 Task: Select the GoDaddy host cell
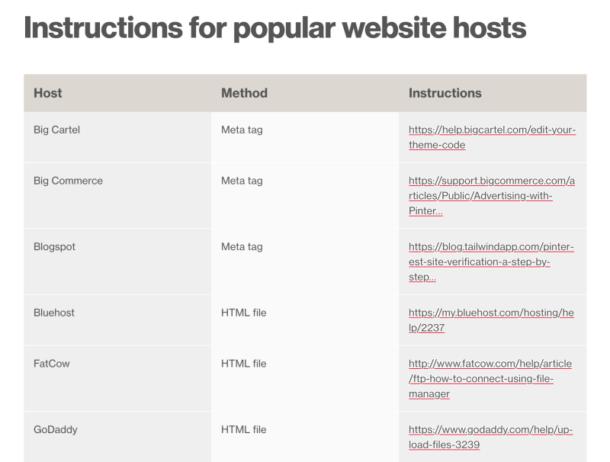55,429
